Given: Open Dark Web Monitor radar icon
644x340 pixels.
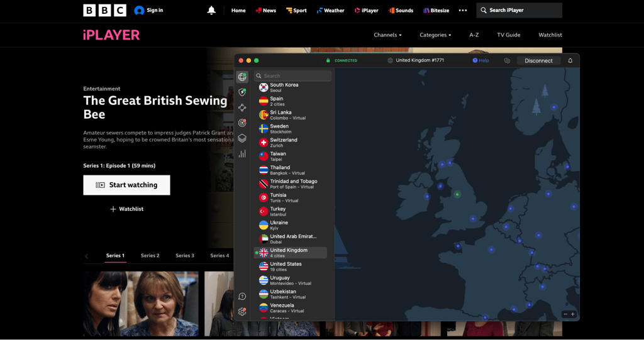Looking at the screenshot, I should [x=242, y=123].
